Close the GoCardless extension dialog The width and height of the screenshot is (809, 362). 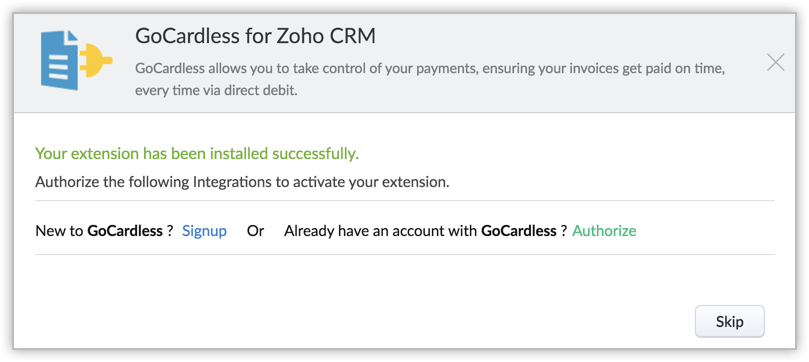click(x=775, y=63)
